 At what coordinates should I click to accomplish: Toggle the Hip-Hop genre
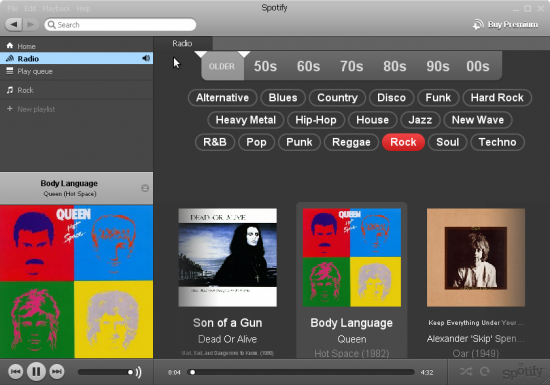coord(316,120)
